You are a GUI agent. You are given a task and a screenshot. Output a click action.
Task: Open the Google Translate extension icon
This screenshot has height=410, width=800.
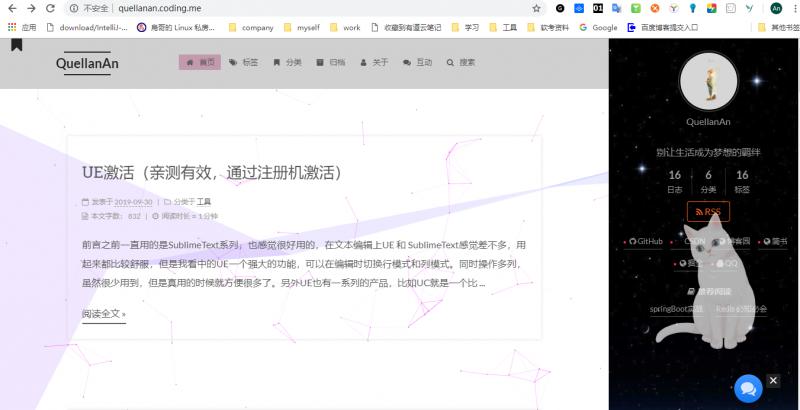pos(616,8)
